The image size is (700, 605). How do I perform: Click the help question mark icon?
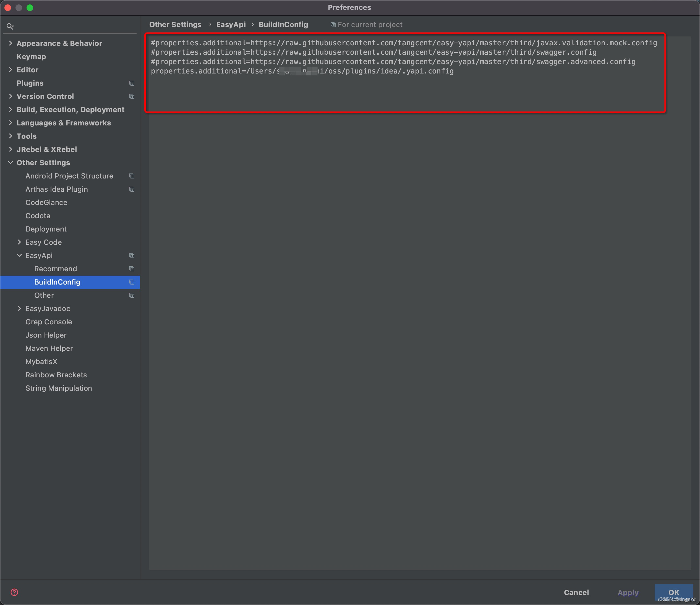[x=14, y=592]
